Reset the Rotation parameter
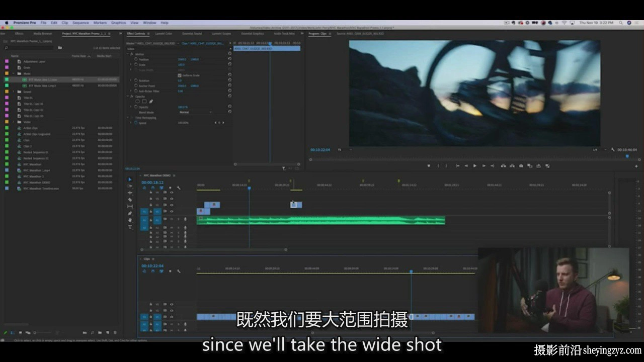The width and height of the screenshot is (644, 362). point(230,80)
